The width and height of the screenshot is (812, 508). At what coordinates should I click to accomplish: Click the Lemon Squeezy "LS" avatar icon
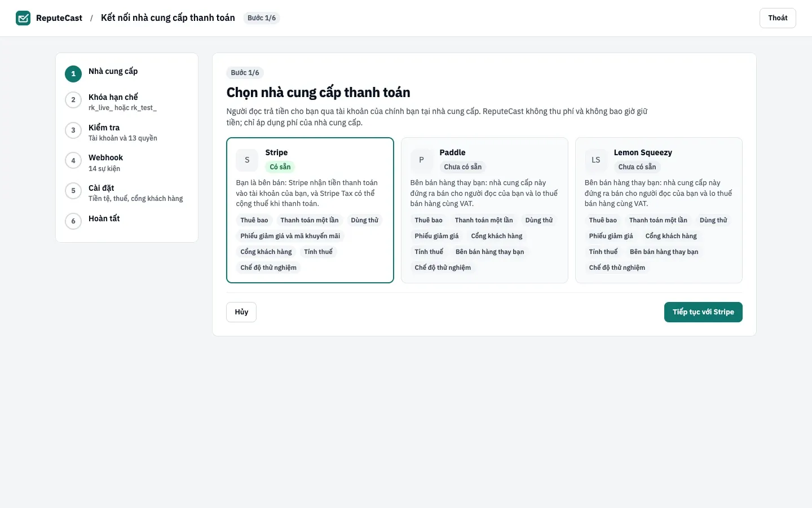coord(596,160)
